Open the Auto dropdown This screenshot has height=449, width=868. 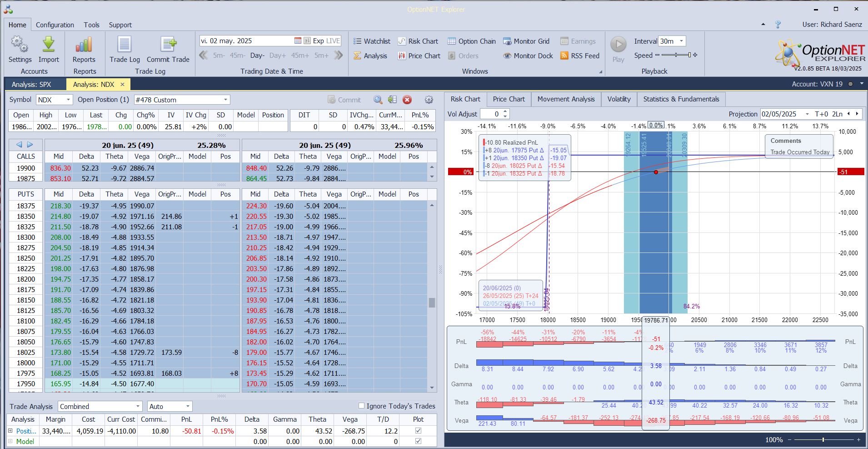[x=188, y=406]
